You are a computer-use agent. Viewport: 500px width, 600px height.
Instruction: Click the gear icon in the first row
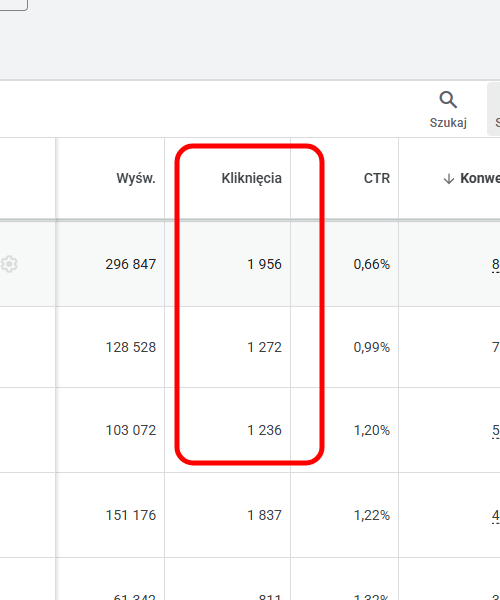click(9, 264)
